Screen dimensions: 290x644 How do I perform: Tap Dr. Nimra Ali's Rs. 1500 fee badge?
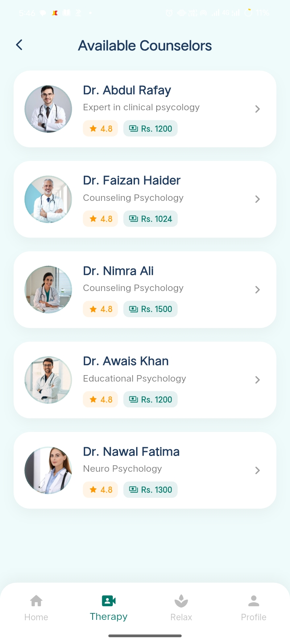[151, 309]
